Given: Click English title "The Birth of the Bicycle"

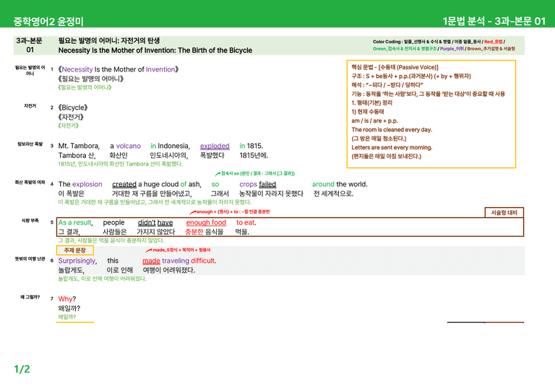Looking at the screenshot, I should pos(215,51).
